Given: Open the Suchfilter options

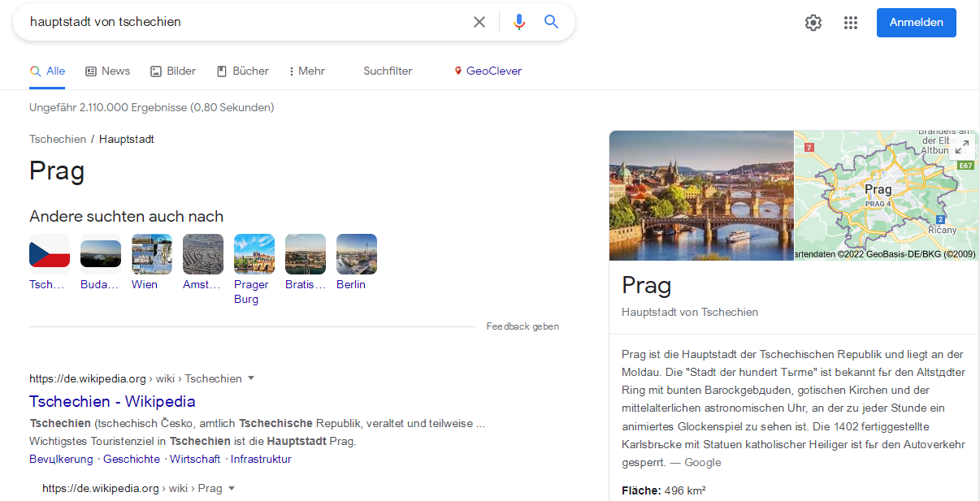Looking at the screenshot, I should [388, 71].
